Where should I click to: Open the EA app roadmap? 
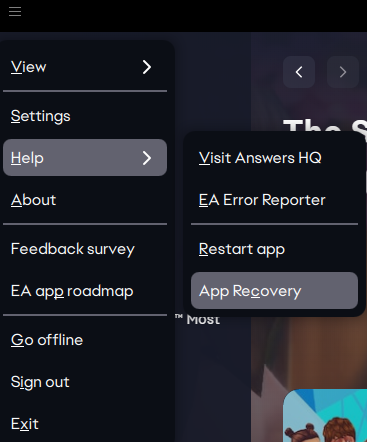pos(85,291)
